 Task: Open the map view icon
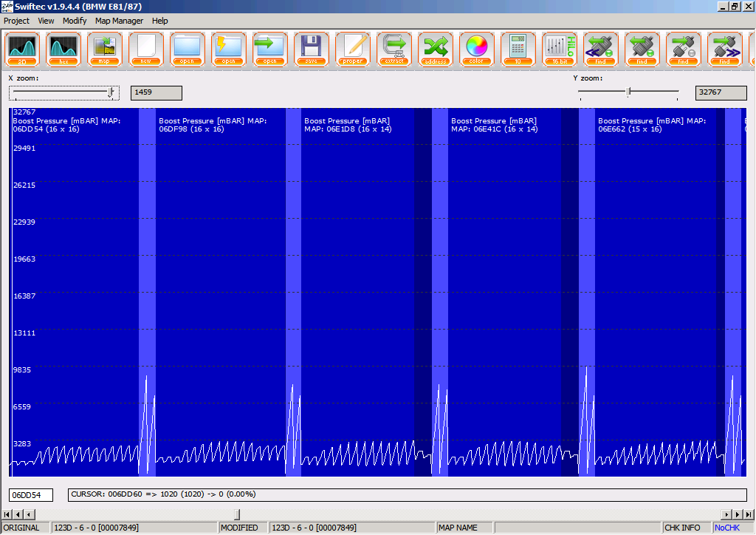pyautogui.click(x=105, y=50)
